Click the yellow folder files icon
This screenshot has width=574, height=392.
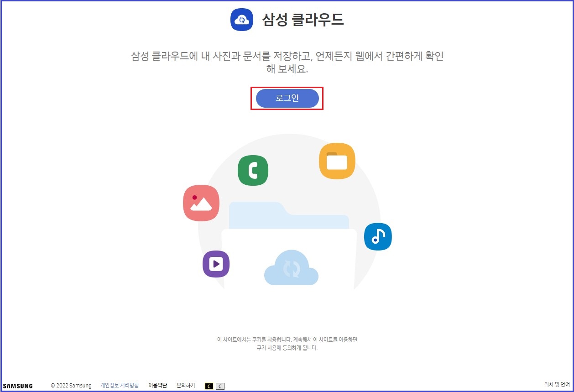[337, 161]
